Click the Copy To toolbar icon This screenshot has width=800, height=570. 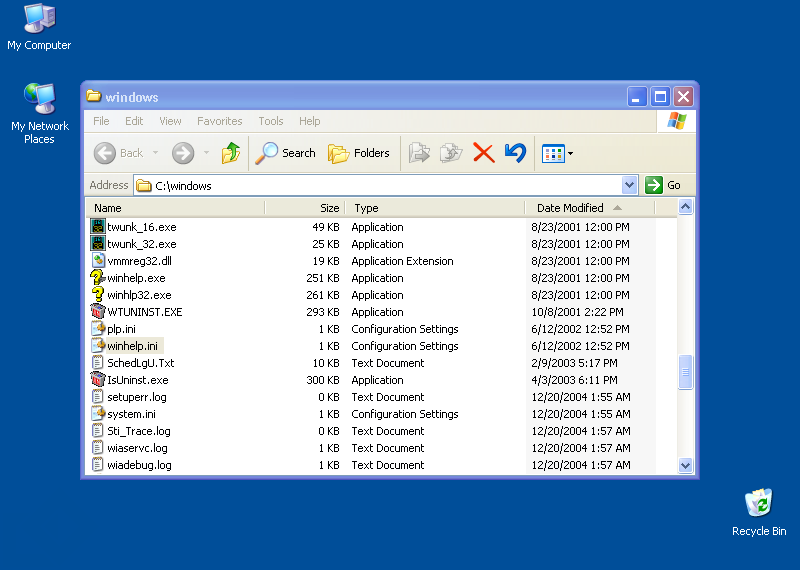pyautogui.click(x=451, y=153)
